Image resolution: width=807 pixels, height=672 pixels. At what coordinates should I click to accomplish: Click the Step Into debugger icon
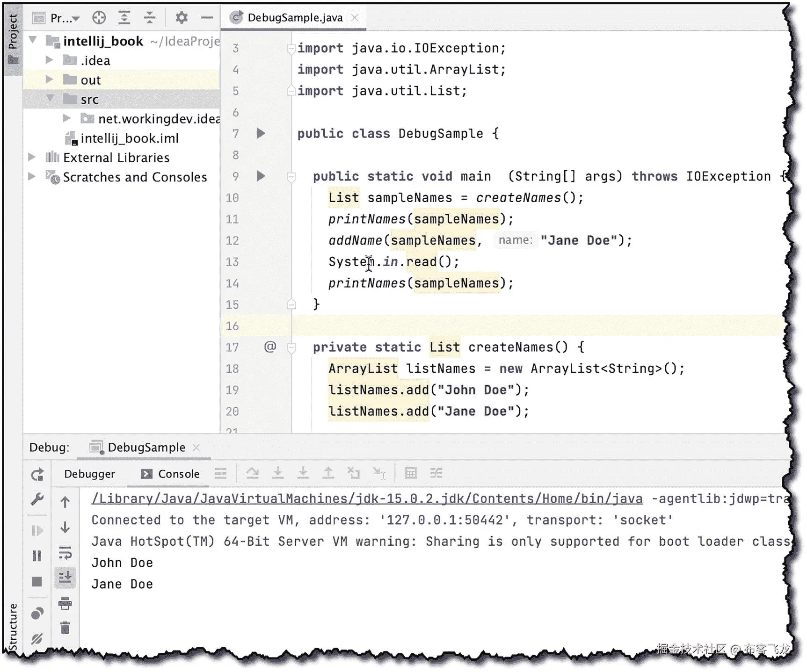tap(278, 473)
